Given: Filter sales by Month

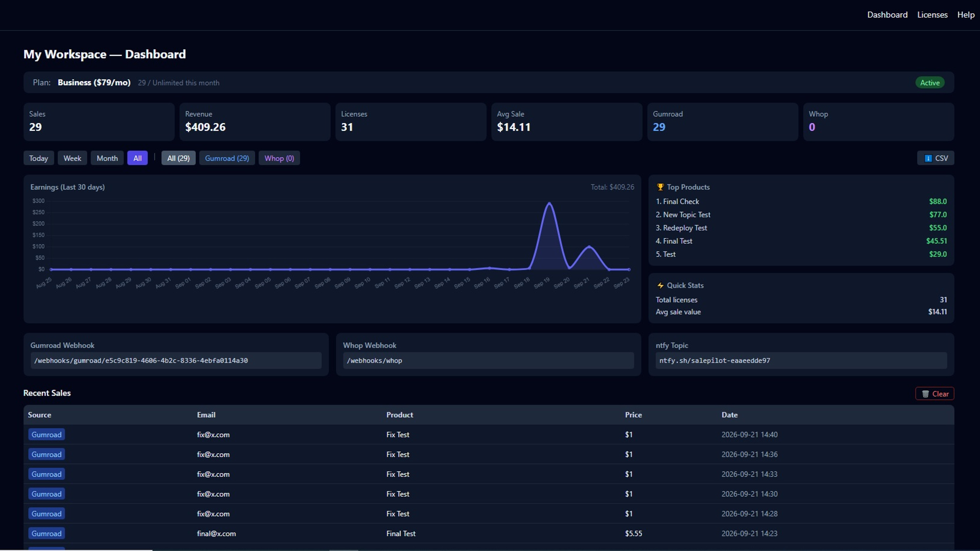Looking at the screenshot, I should click(x=107, y=158).
